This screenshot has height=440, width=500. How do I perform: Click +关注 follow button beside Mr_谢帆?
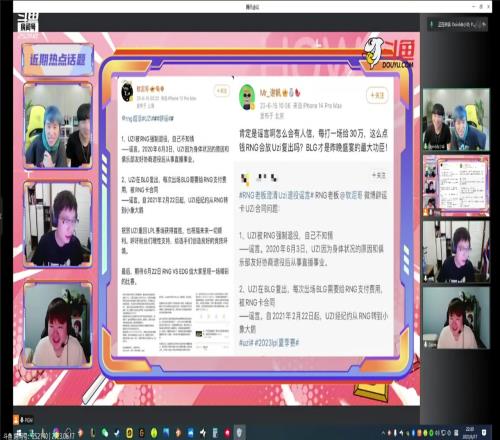(377, 95)
